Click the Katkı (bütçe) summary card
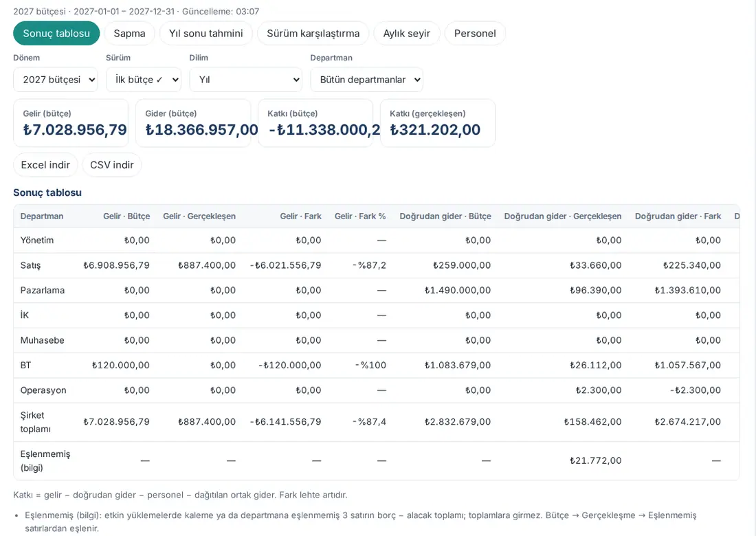This screenshot has width=756, height=536. [316, 123]
